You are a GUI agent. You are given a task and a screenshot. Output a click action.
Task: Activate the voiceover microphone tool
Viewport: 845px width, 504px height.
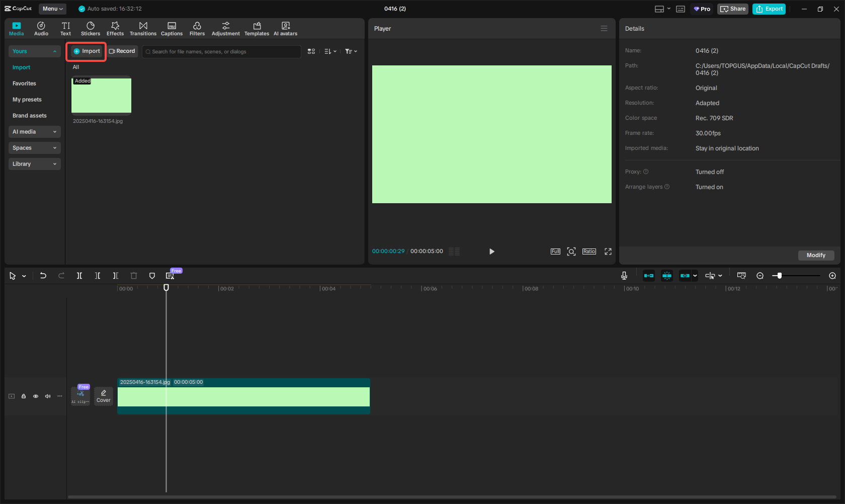pos(624,275)
